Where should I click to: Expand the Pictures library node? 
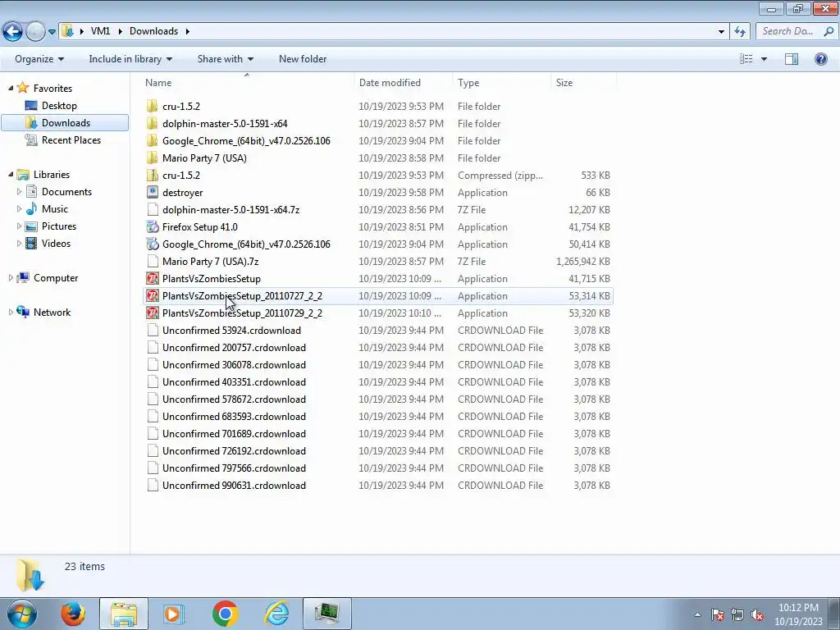click(x=20, y=226)
